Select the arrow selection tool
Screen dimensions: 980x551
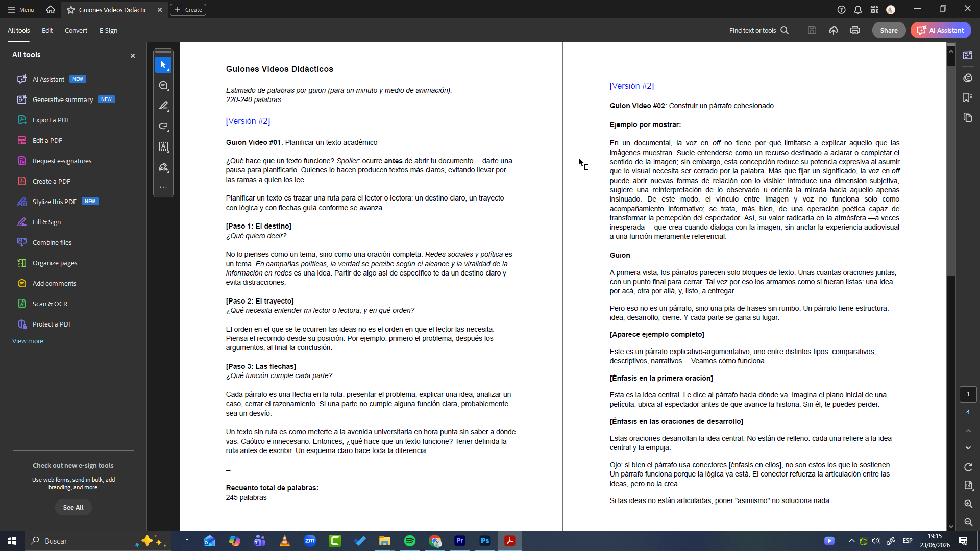163,65
